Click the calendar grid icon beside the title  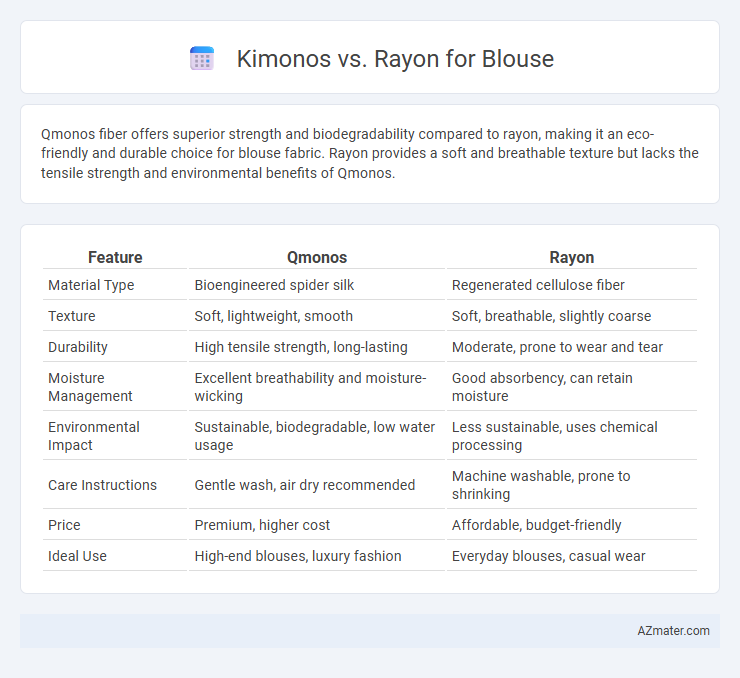202,59
